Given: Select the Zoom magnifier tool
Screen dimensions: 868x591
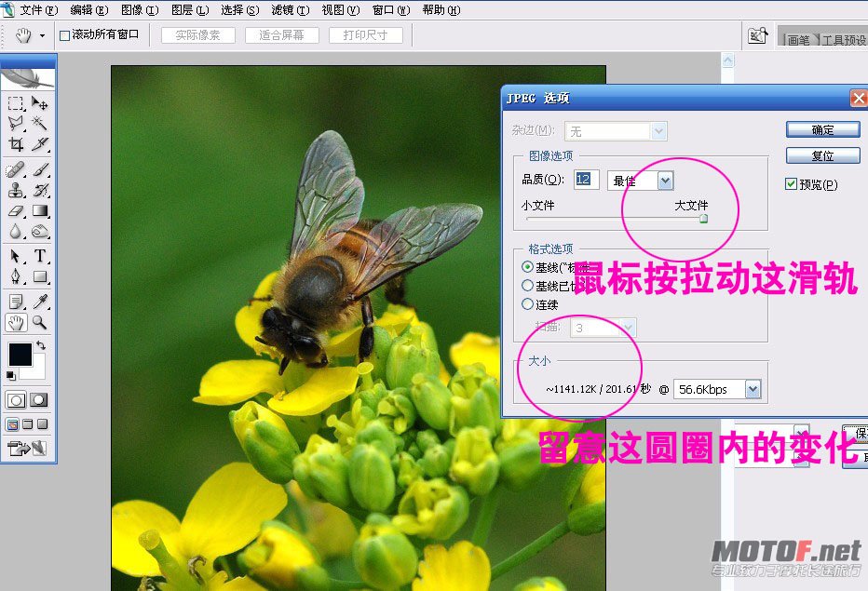Looking at the screenshot, I should [39, 322].
